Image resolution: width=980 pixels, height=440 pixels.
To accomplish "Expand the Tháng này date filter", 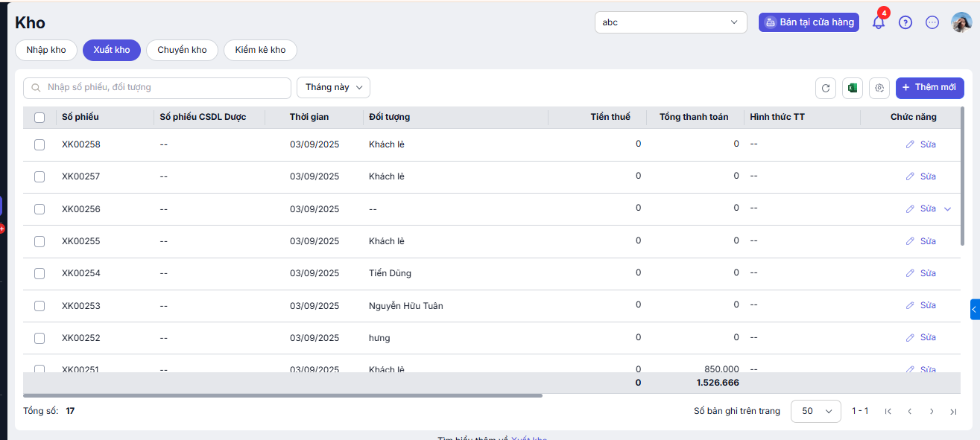I will point(333,88).
